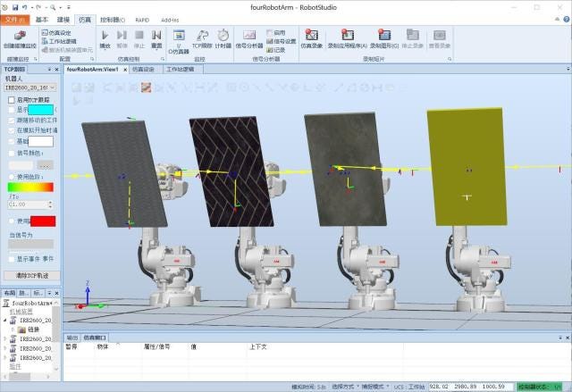Click the Save icon in quick access toolbar
This screenshot has height=392, width=572.
pyautogui.click(x=15, y=7)
